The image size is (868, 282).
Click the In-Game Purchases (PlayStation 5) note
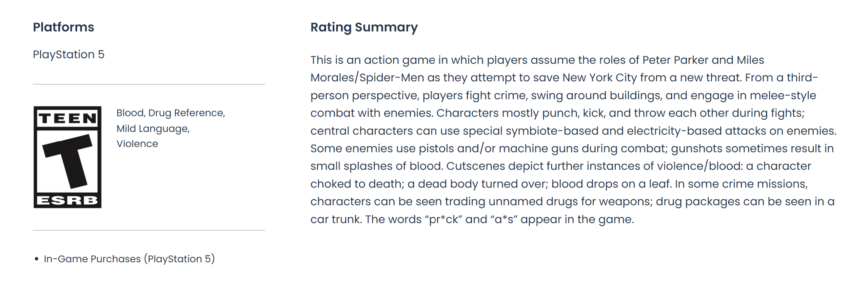click(129, 259)
